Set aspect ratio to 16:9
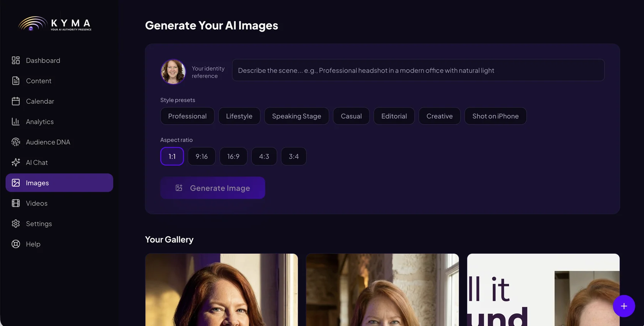Viewport: 644px width, 326px height. click(233, 156)
